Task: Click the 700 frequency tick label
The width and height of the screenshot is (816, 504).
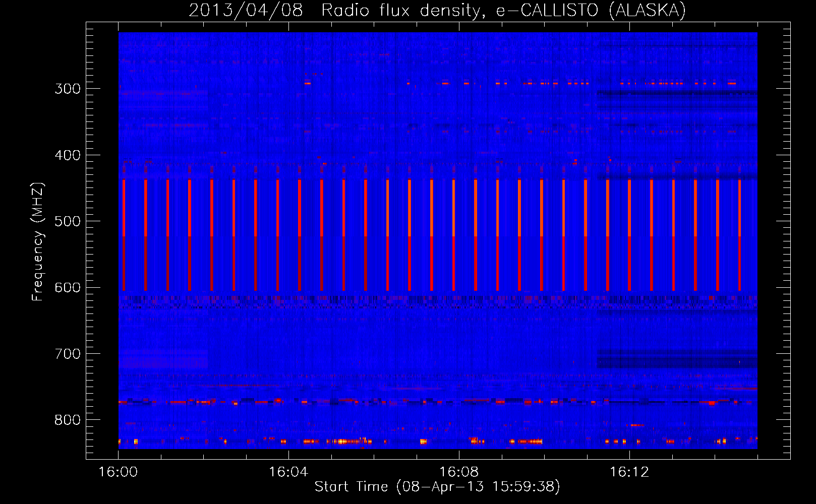Action: point(68,354)
